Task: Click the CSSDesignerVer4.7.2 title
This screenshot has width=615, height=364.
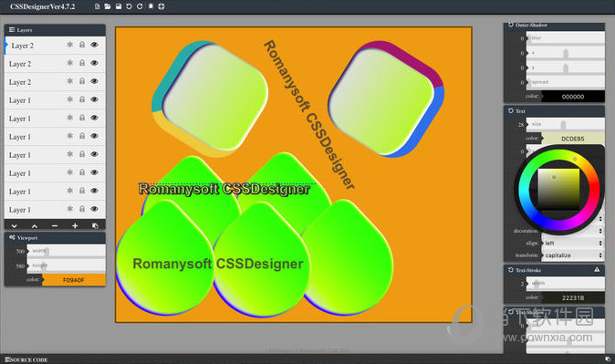Action: (x=42, y=6)
